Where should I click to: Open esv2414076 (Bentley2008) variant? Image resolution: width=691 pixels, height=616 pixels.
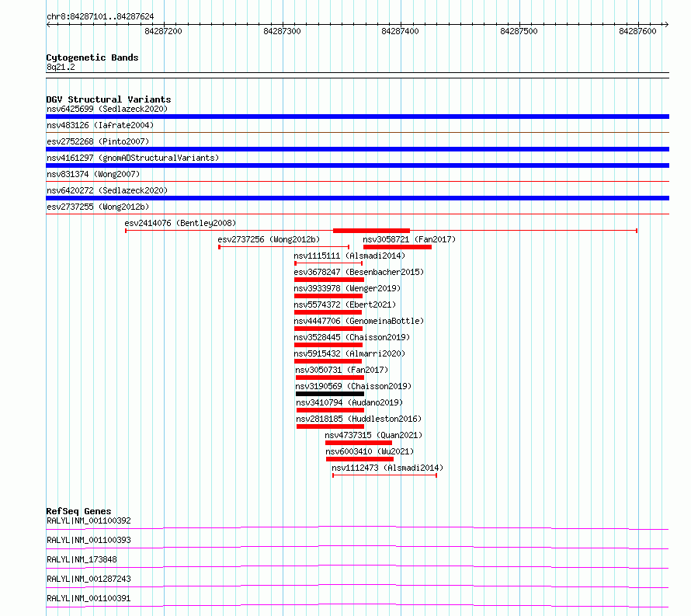pyautogui.click(x=180, y=223)
